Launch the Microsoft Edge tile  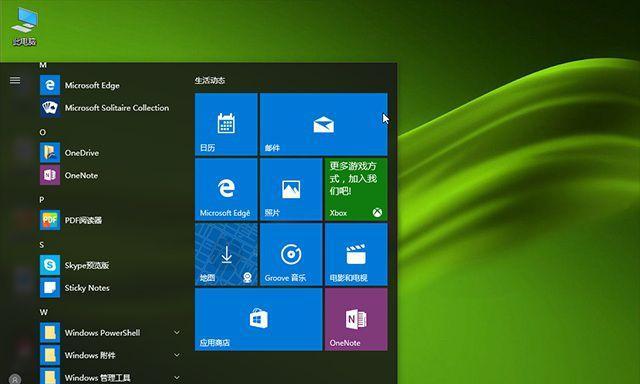[x=226, y=189]
